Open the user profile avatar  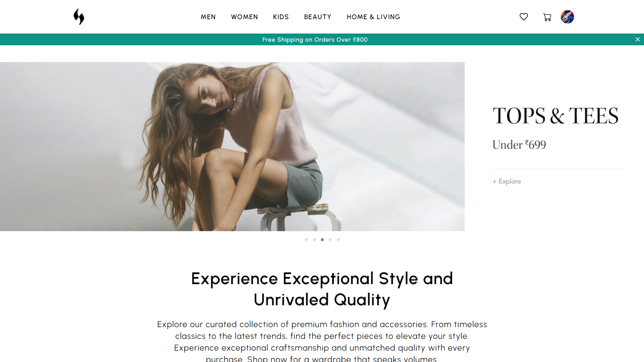[567, 17]
